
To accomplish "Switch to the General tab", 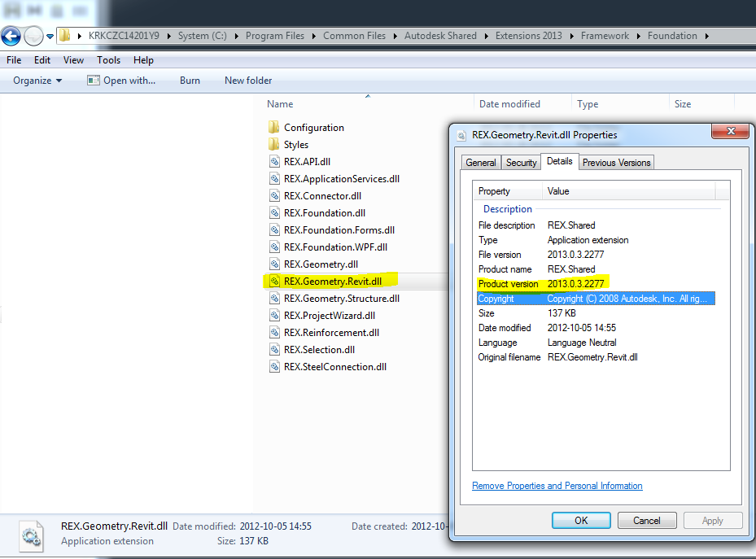I will point(481,163).
